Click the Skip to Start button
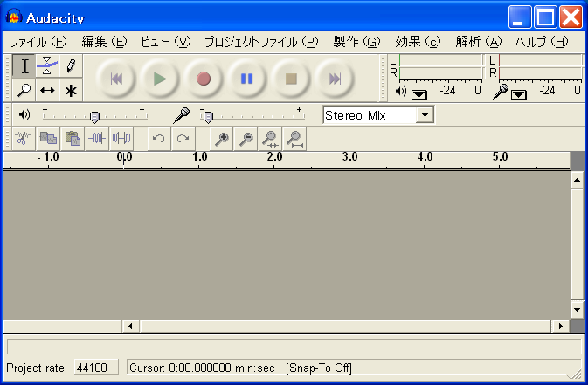588x385 pixels. (116, 79)
